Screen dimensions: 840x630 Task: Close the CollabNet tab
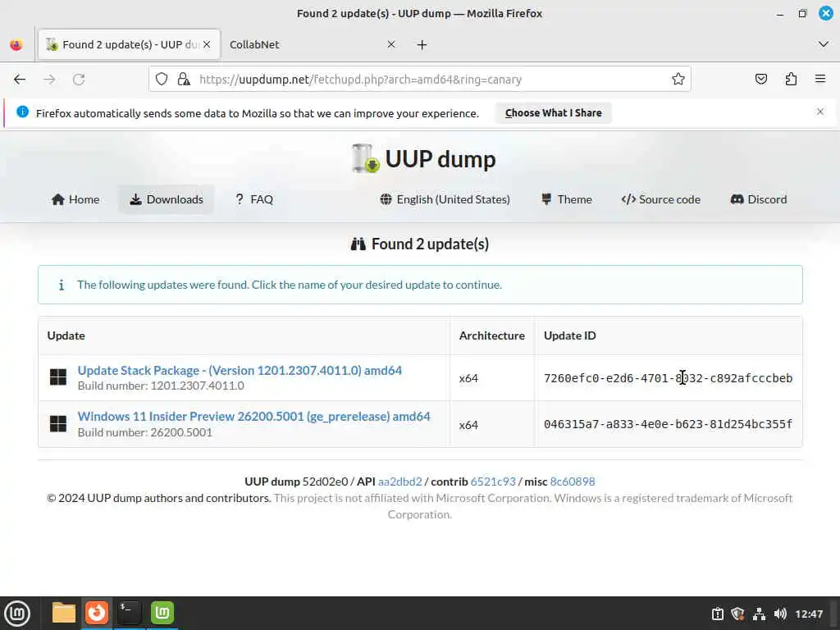point(391,44)
